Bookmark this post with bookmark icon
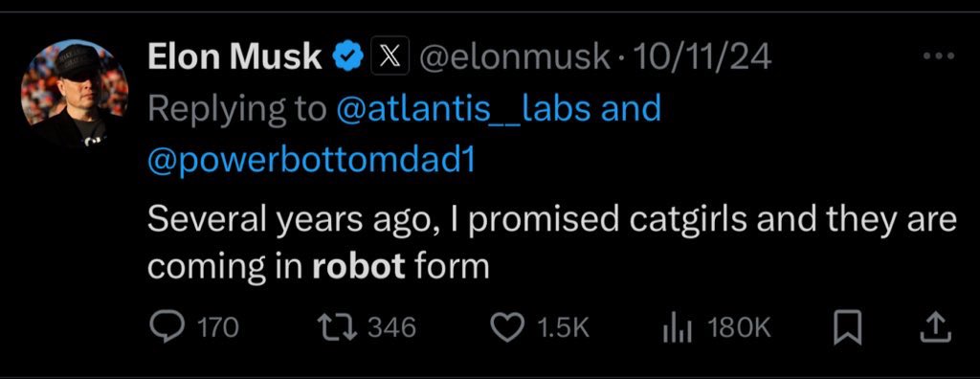 pyautogui.click(x=848, y=329)
